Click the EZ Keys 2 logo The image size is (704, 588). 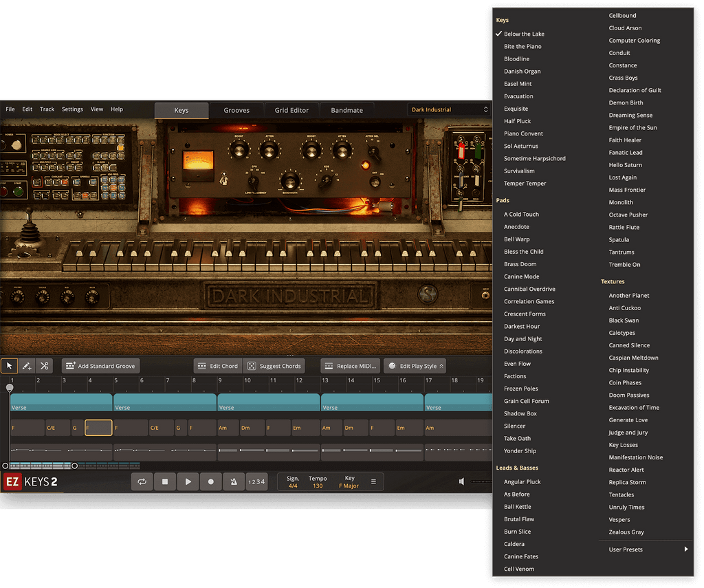coord(31,481)
